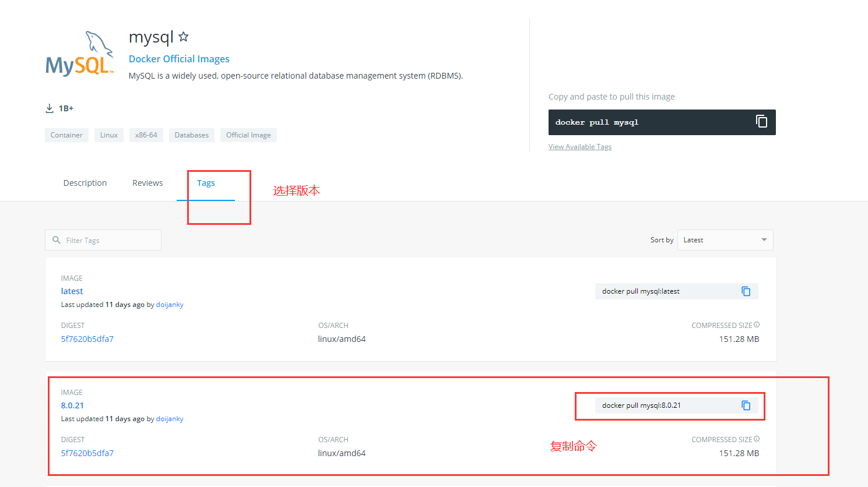The image size is (868, 487).
Task: Click the info icon beside 8.0.21 compressed size
Action: coord(757,439)
